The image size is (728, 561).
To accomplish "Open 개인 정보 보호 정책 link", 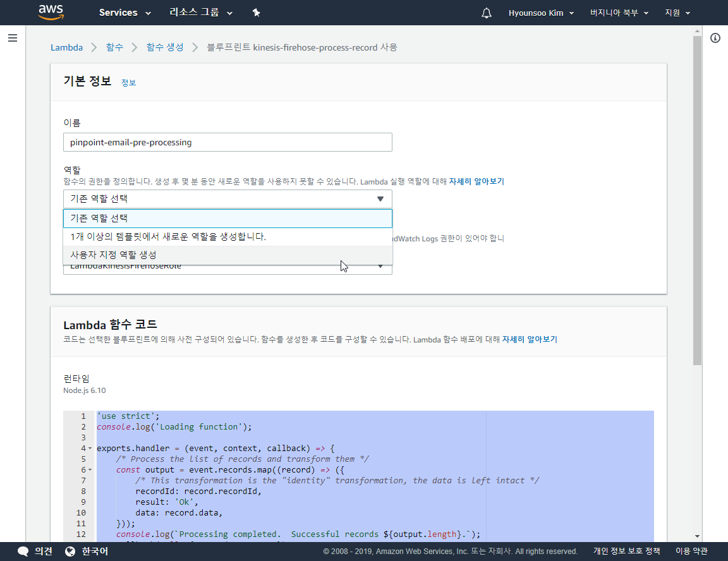I will pyautogui.click(x=626, y=552).
